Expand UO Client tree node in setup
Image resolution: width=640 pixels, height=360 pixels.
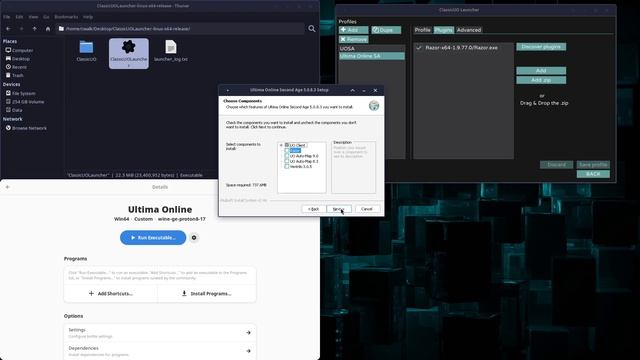[281, 145]
